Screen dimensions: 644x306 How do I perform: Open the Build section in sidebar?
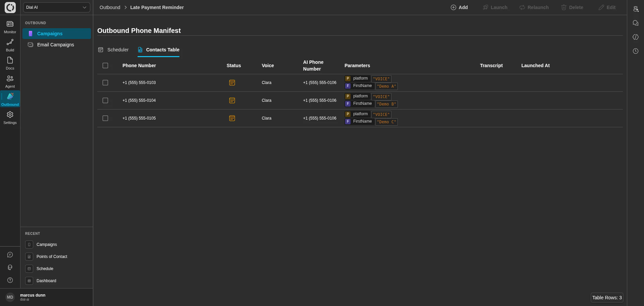point(10,45)
